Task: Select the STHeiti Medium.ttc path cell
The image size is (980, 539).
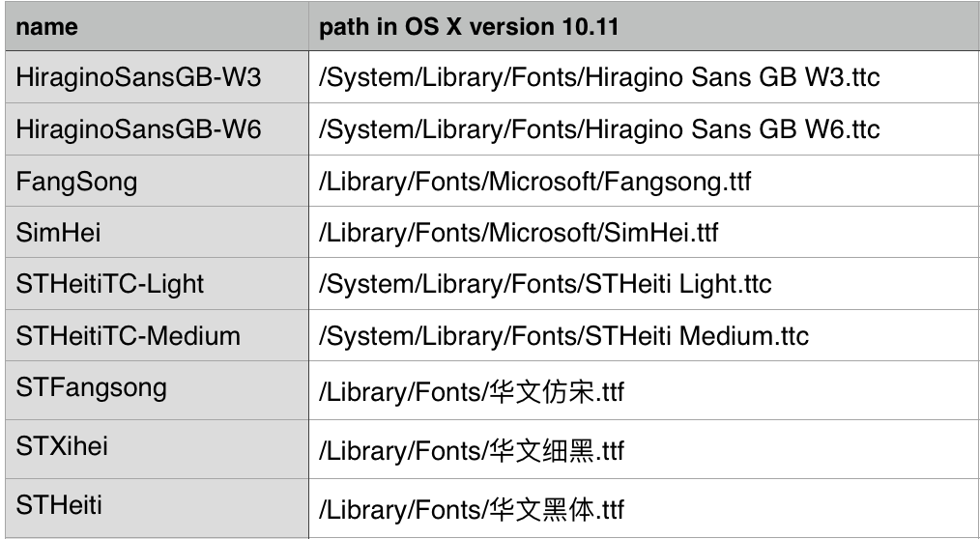Action: click(x=563, y=336)
